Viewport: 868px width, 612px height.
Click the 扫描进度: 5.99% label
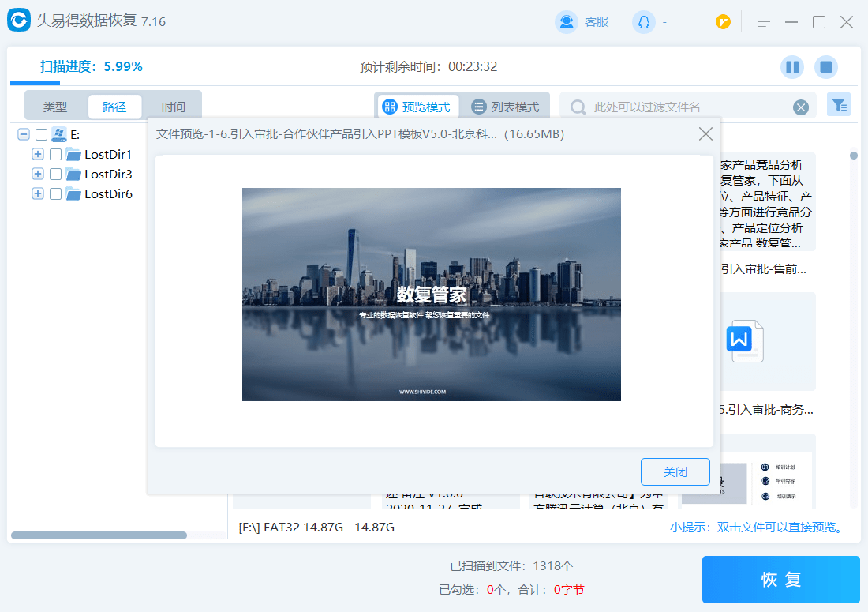(x=92, y=66)
